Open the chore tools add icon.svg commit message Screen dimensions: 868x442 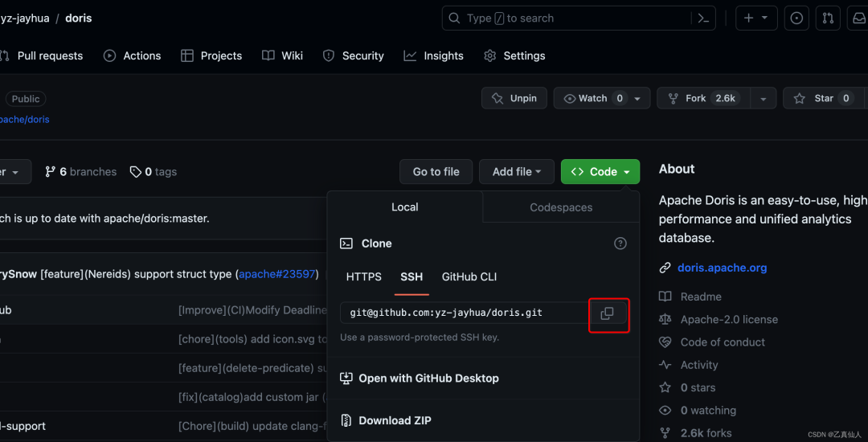(x=252, y=339)
